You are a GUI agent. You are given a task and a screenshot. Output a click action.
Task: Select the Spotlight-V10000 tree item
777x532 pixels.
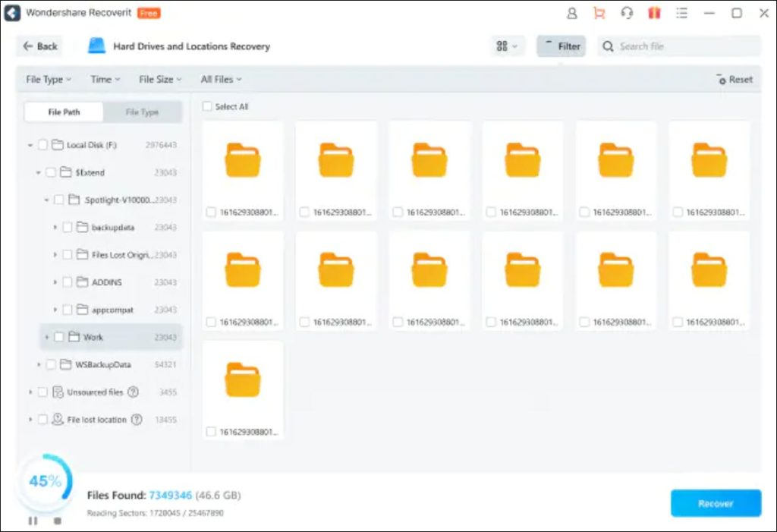pos(112,200)
